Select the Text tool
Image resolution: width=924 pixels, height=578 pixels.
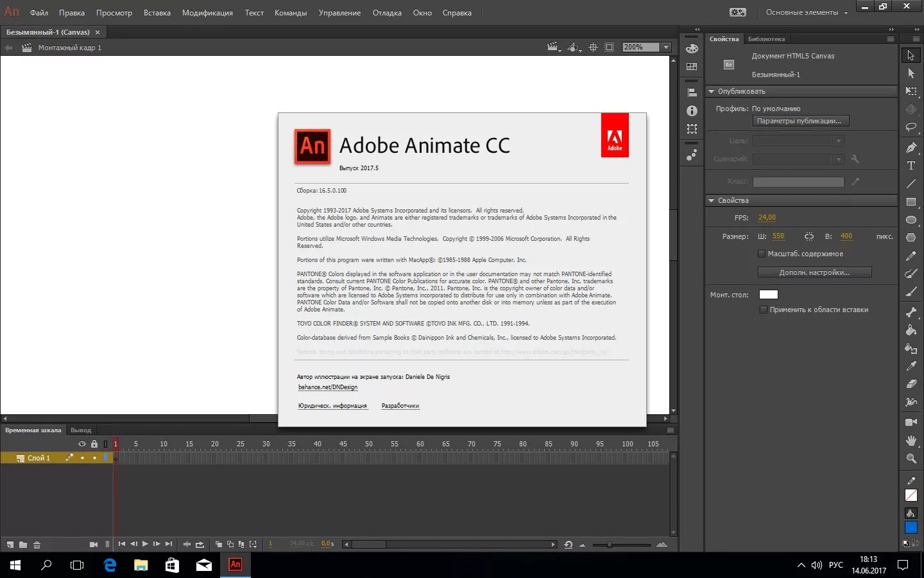911,166
